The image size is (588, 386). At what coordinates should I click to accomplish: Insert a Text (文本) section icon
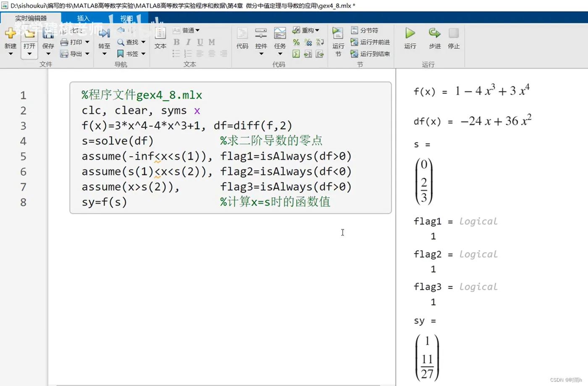pos(160,33)
